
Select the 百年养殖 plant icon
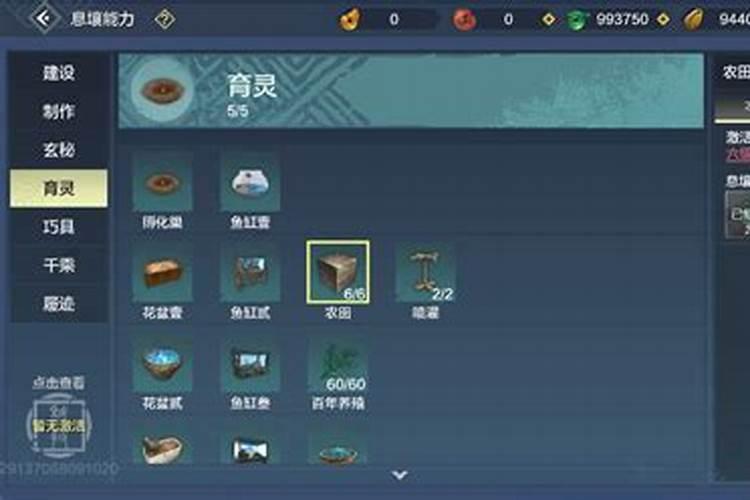coord(338,363)
